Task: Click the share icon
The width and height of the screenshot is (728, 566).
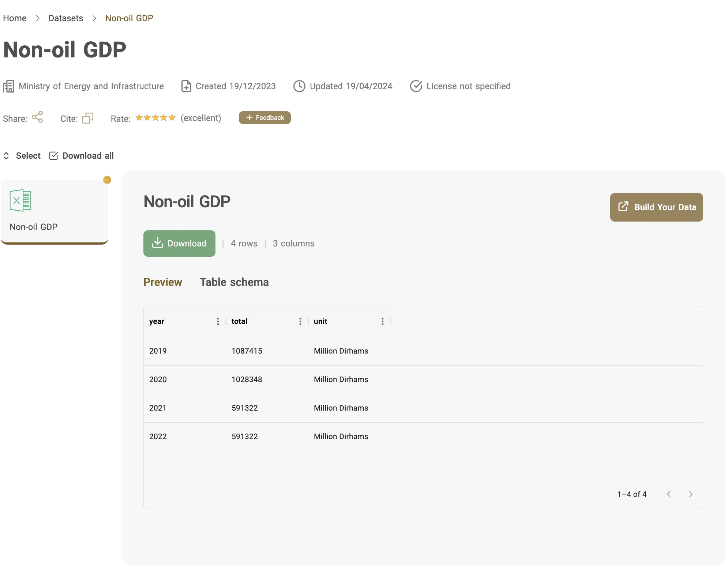Action: click(x=37, y=117)
